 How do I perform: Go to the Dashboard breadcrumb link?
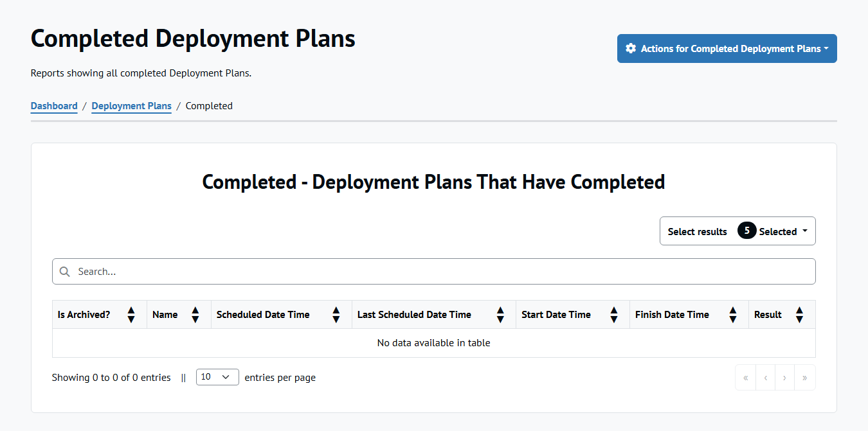[54, 106]
